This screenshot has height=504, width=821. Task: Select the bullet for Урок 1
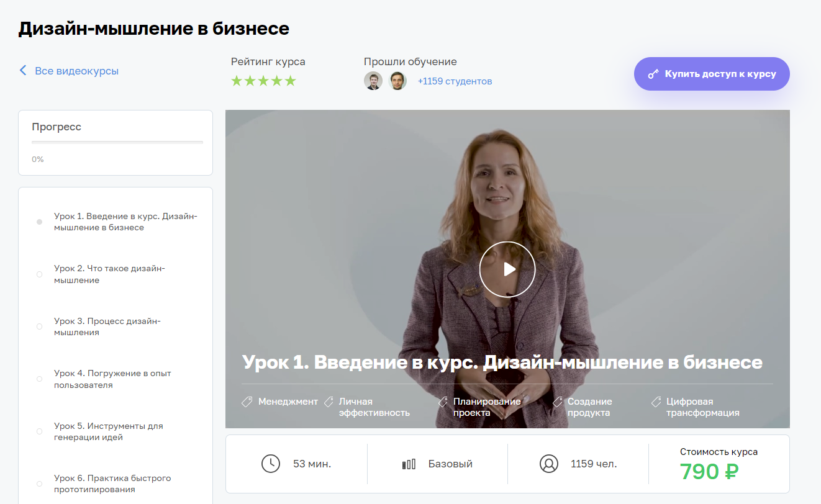40,222
